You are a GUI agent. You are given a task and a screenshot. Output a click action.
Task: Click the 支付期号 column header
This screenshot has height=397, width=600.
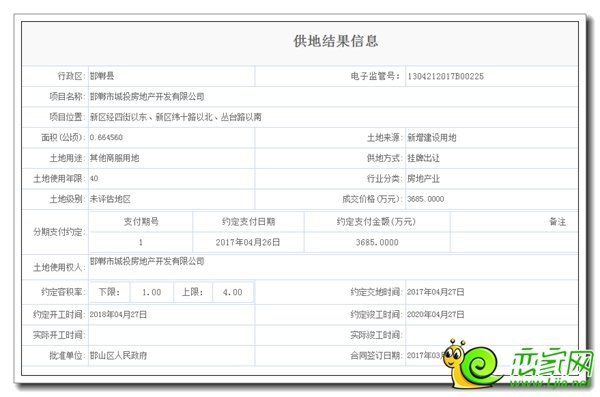coord(141,222)
